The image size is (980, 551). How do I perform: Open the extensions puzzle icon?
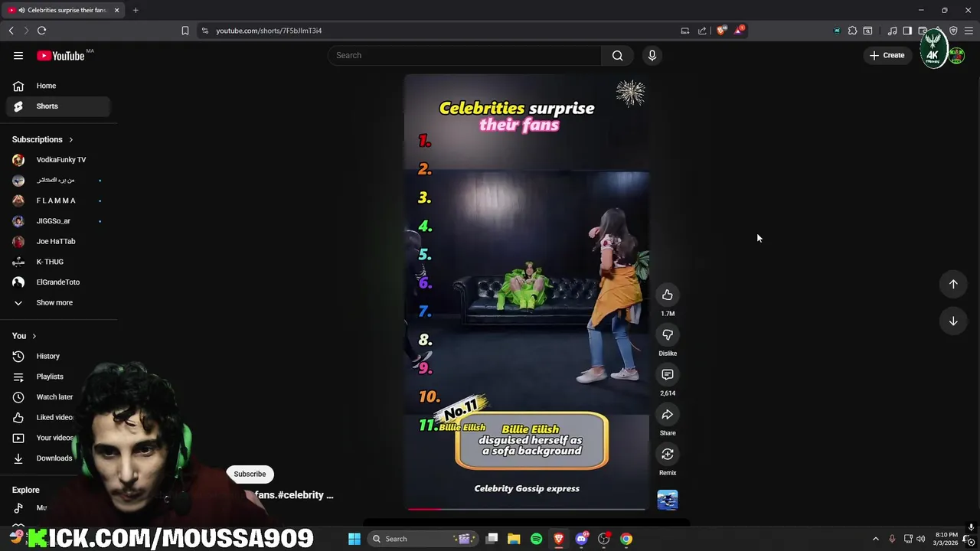coord(852,31)
